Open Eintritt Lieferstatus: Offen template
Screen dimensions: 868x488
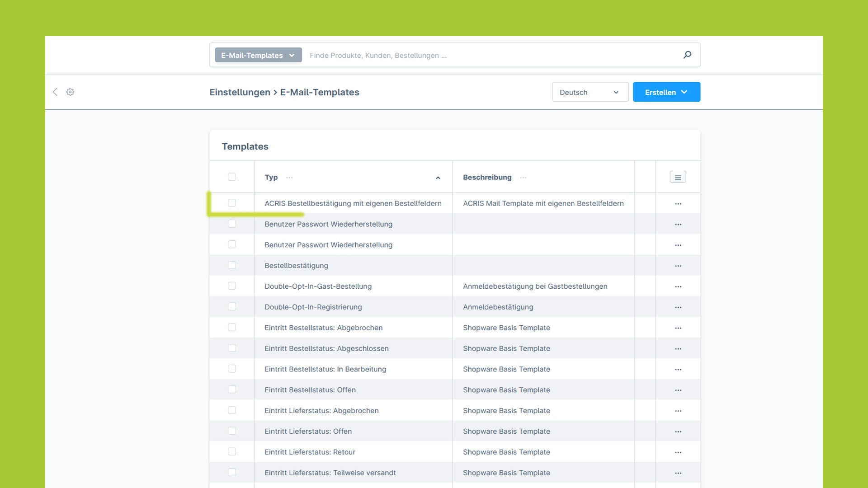tap(308, 432)
